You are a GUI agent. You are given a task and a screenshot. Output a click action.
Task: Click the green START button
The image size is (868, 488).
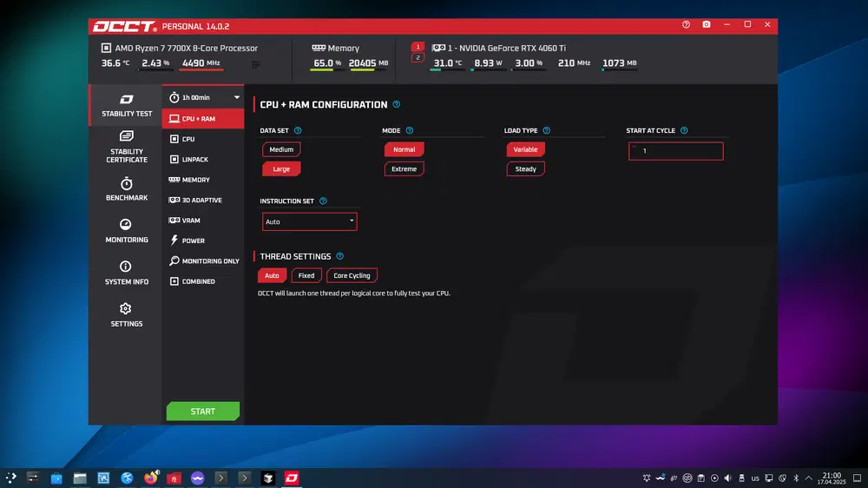[202, 411]
